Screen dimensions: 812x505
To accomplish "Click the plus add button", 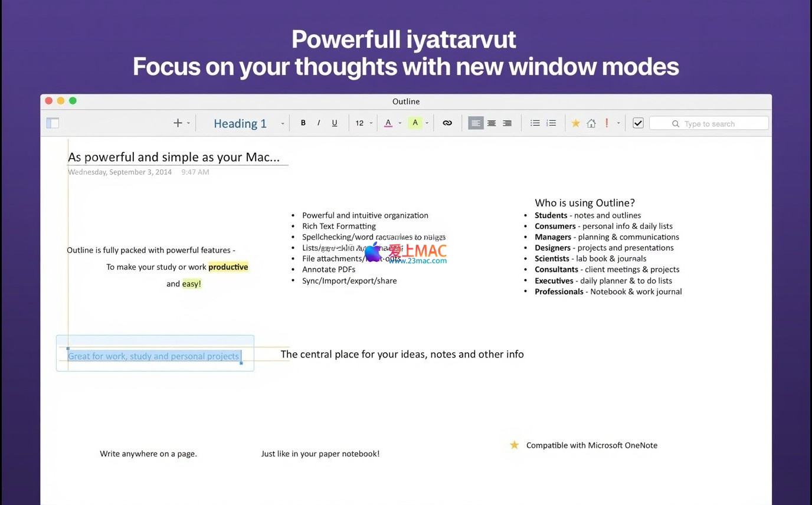I will tap(178, 123).
